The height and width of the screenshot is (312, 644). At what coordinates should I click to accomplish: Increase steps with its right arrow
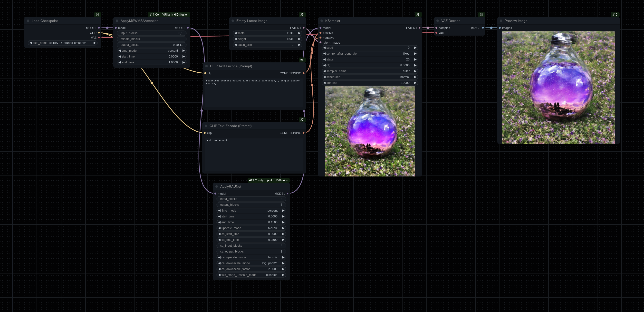pos(415,59)
